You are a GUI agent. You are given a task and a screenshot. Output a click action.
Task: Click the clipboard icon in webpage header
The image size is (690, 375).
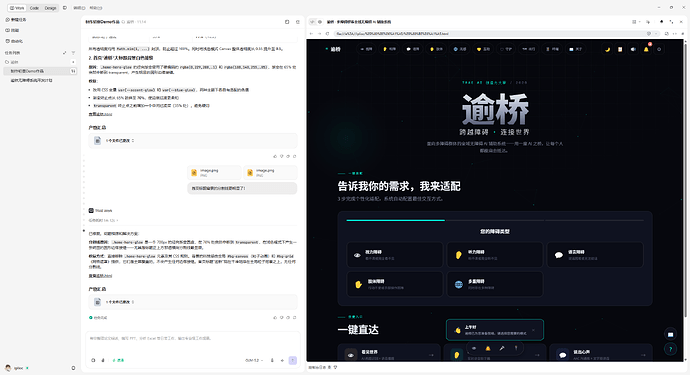(620, 49)
